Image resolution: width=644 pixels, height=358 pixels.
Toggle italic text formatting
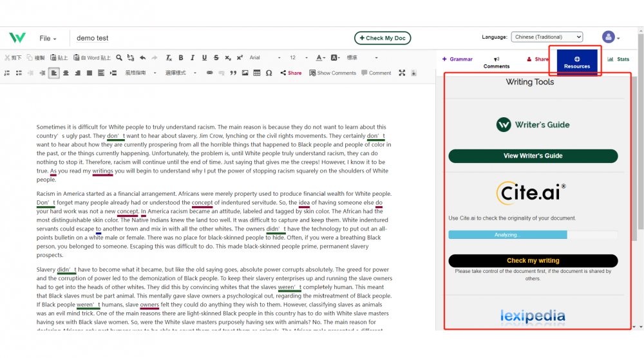click(x=193, y=58)
